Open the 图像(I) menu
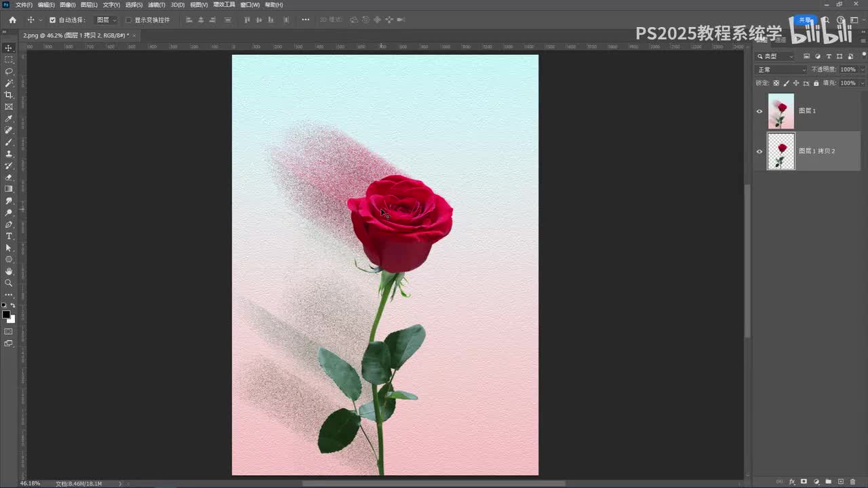Viewport: 868px width, 488px height. pyautogui.click(x=68, y=5)
